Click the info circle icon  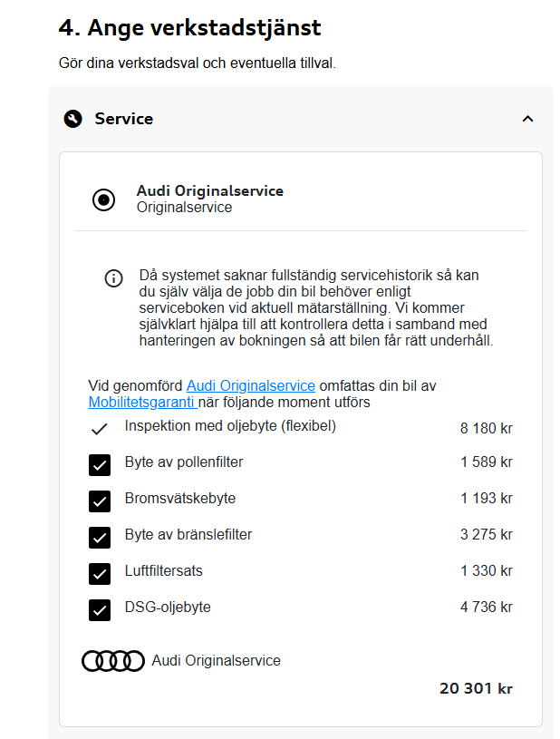pyautogui.click(x=113, y=278)
